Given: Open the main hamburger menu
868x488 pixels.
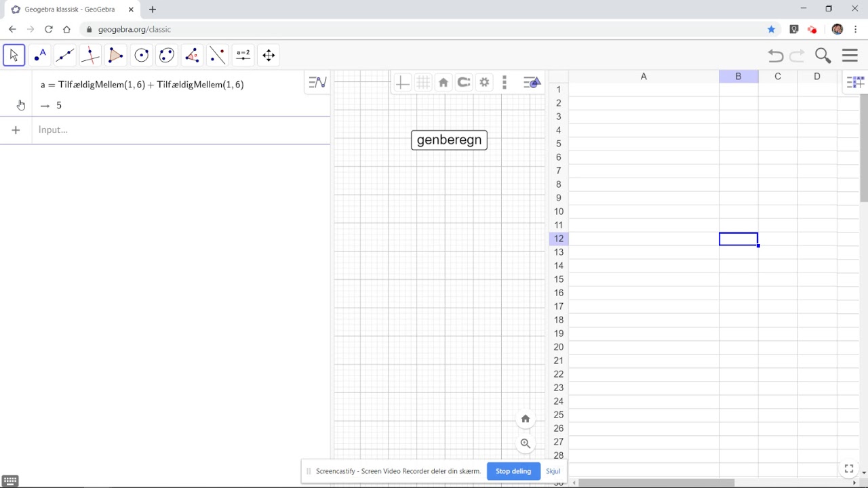Looking at the screenshot, I should click(850, 56).
